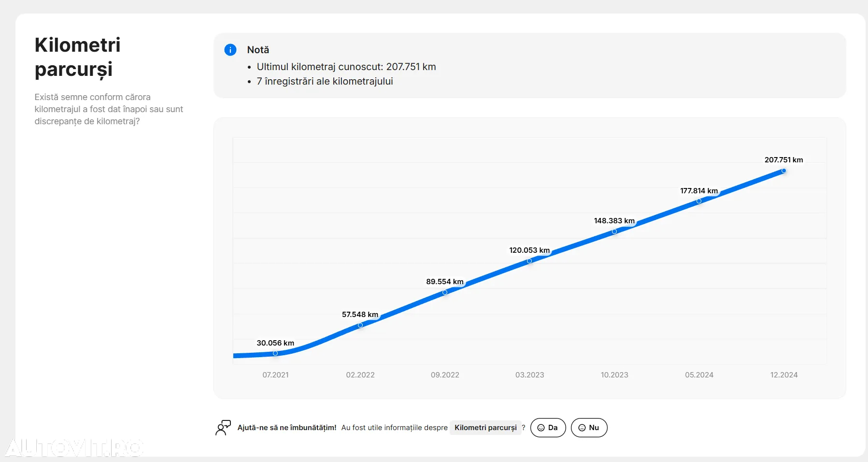Screen dimensions: 868x462
Task: Click the Kilometri parcurși section heading
Action: (x=77, y=57)
